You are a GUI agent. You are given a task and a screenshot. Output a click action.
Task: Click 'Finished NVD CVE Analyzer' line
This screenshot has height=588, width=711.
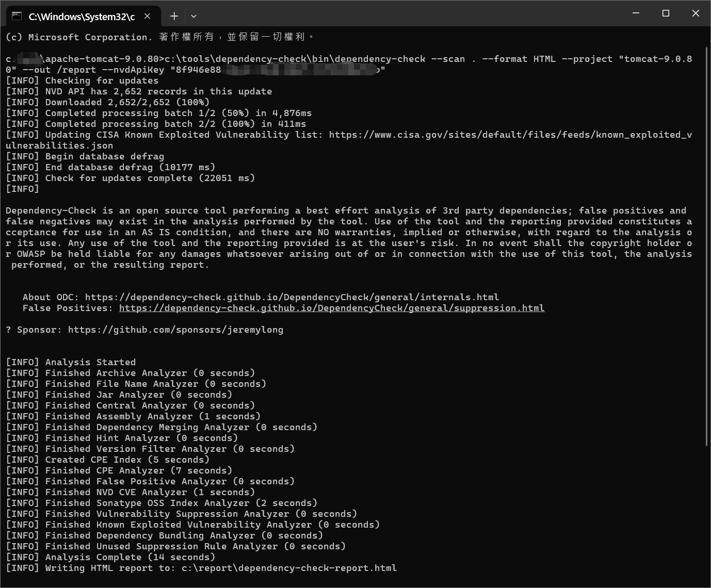(131, 492)
